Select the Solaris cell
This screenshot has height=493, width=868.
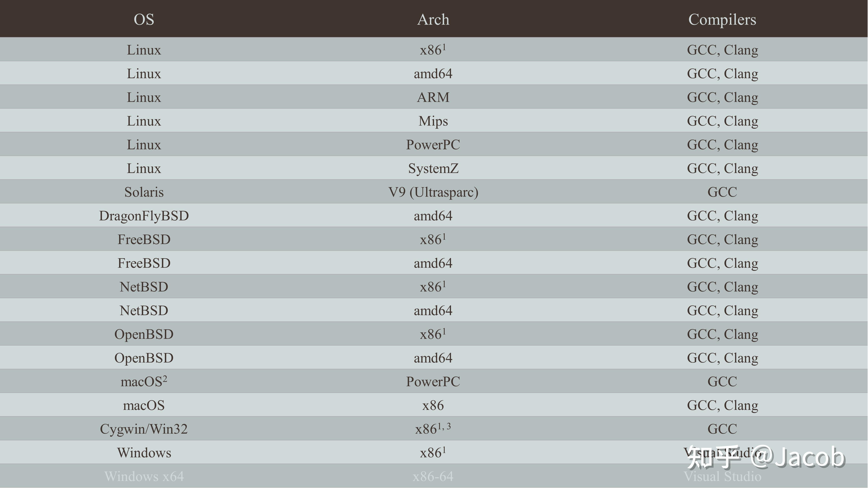144,192
